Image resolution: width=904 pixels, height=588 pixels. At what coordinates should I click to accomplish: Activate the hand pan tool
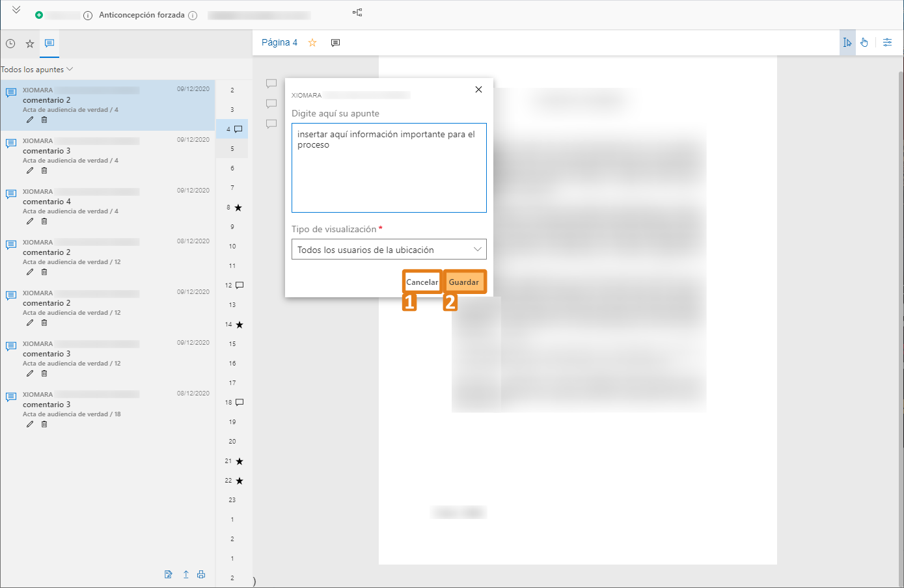(x=864, y=42)
